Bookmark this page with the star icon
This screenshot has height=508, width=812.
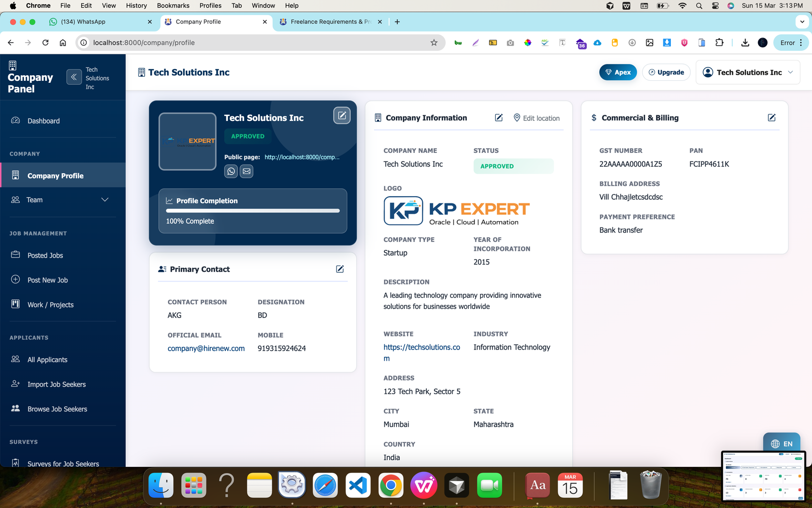[434, 43]
